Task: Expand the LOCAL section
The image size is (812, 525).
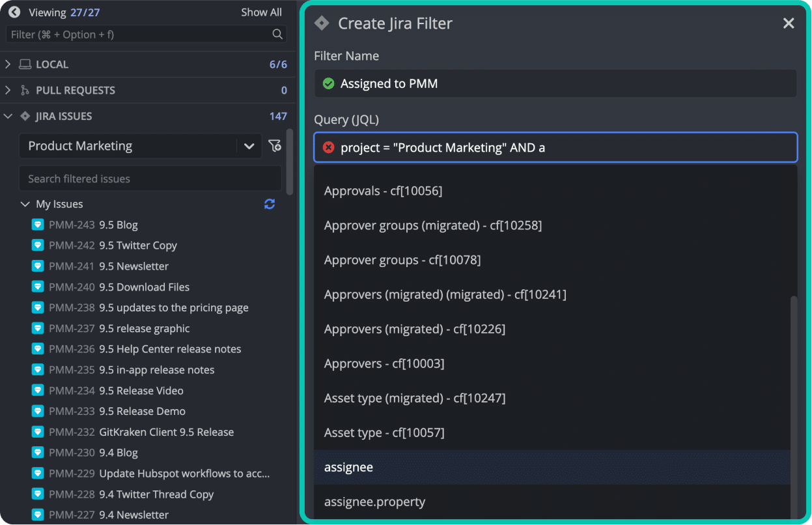Action: tap(8, 64)
